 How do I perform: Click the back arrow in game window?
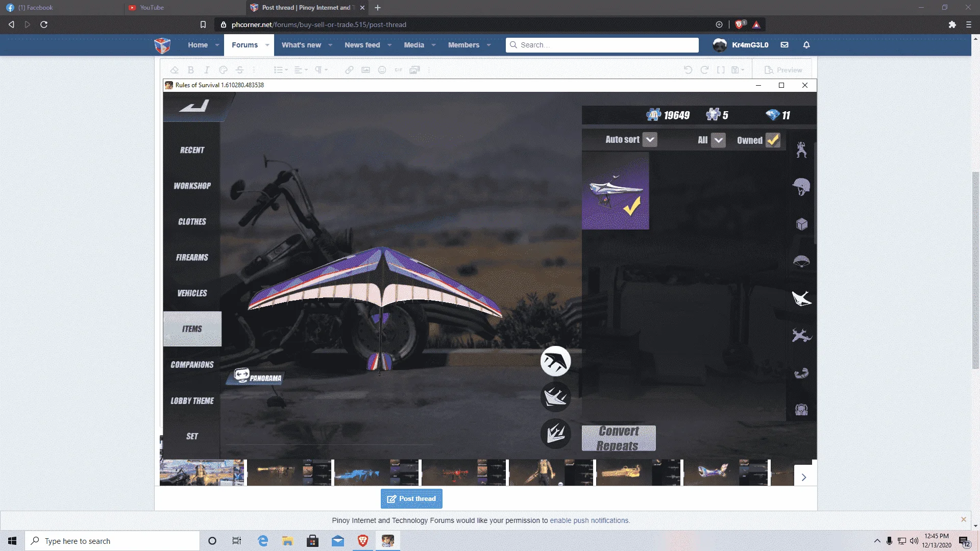coord(194,106)
